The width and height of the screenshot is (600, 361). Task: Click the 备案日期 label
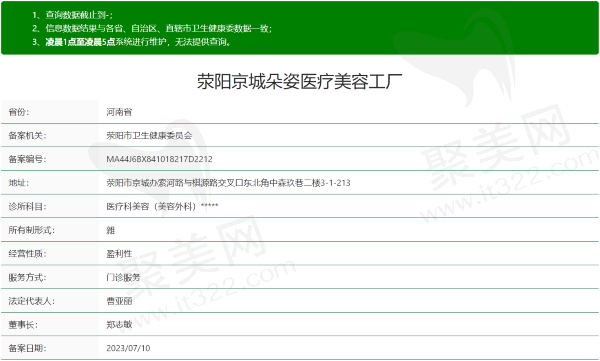[x=27, y=348]
